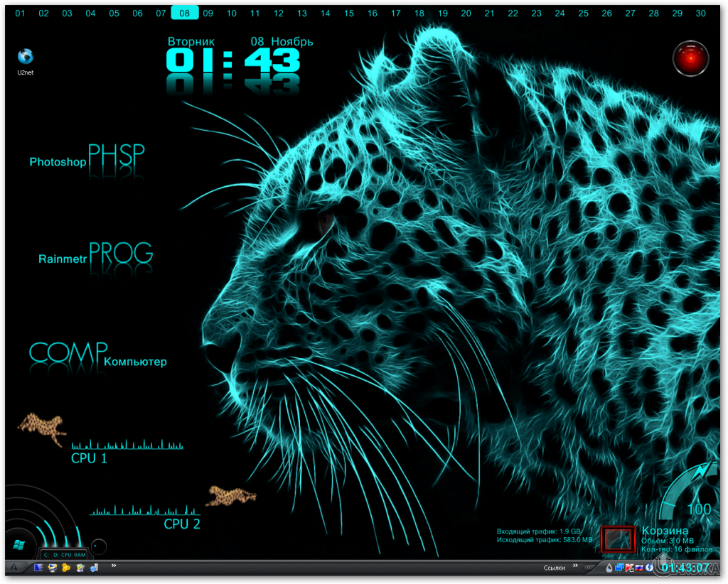Click the blue film-strip quick launch icon
Viewport: 728px width, 584px height.
(38, 567)
